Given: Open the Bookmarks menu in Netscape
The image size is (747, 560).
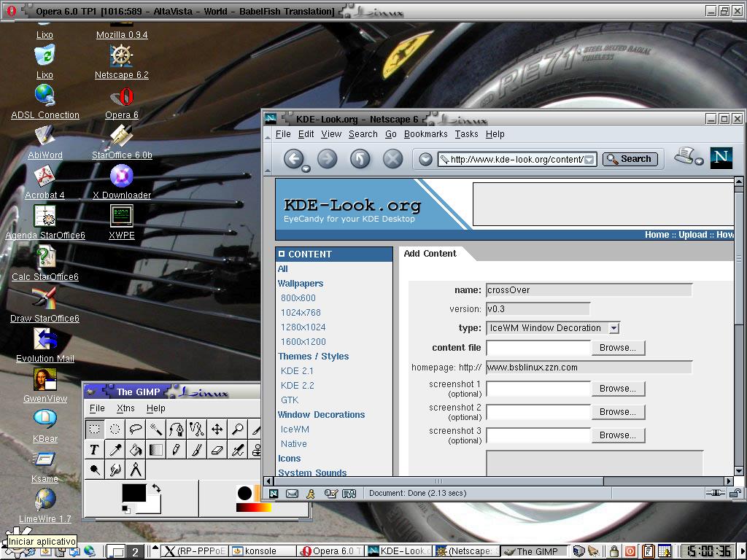Looking at the screenshot, I should coord(425,134).
